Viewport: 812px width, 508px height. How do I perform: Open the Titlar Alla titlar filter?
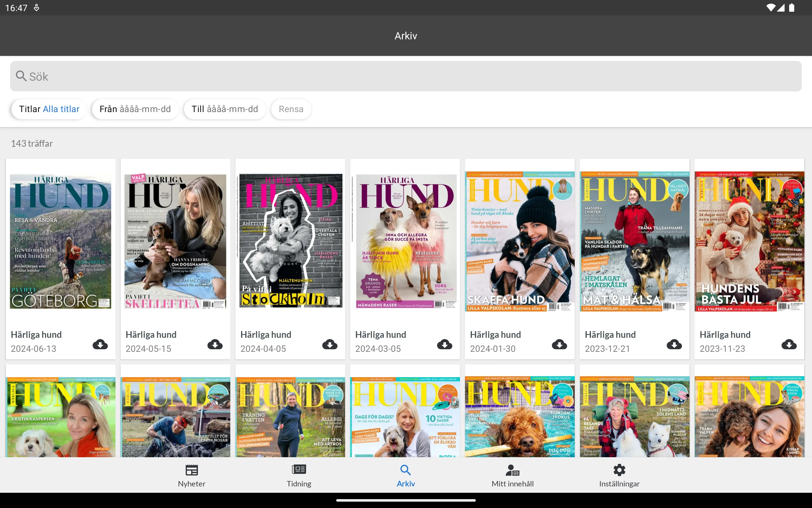tap(49, 109)
